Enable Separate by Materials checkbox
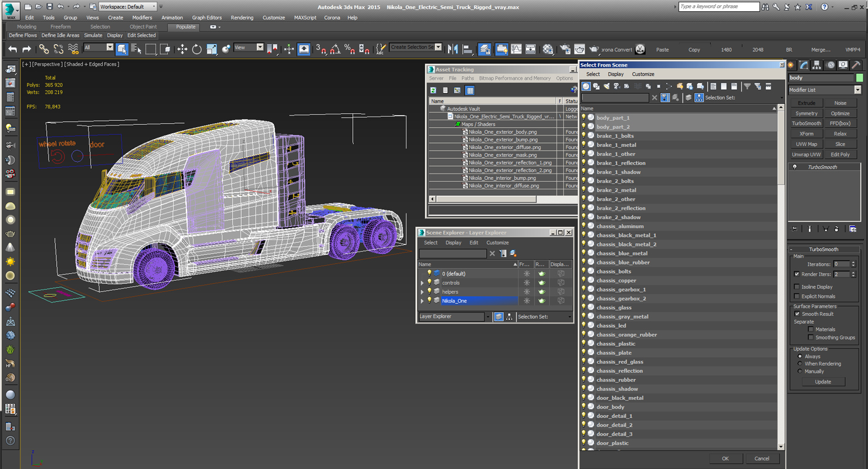This screenshot has width=868, height=469. coord(811,329)
